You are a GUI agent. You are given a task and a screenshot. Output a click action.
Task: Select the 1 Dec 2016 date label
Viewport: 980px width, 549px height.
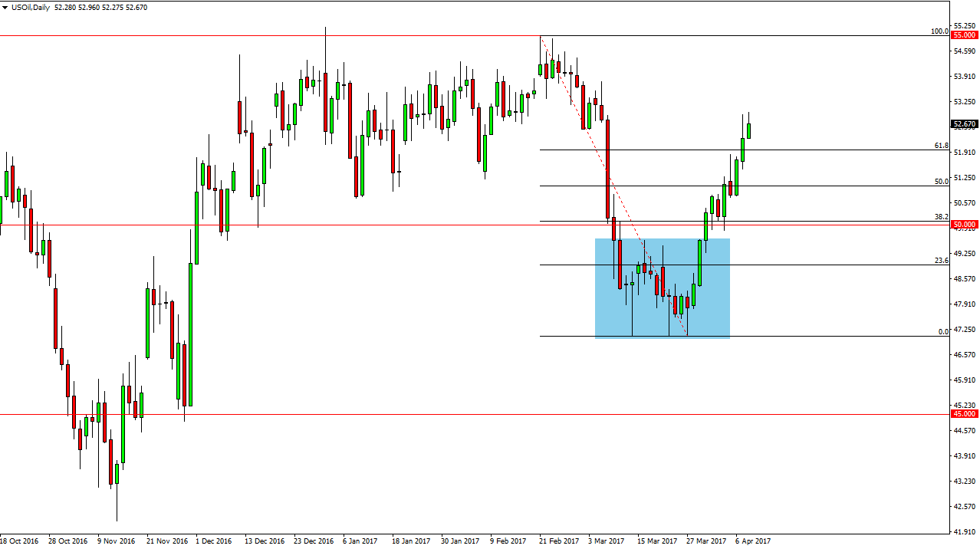(x=213, y=541)
